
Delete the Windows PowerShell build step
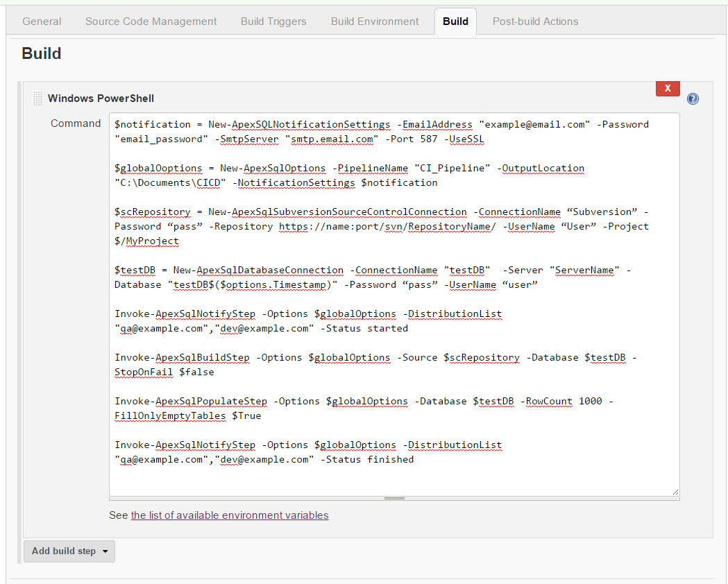coord(667,88)
